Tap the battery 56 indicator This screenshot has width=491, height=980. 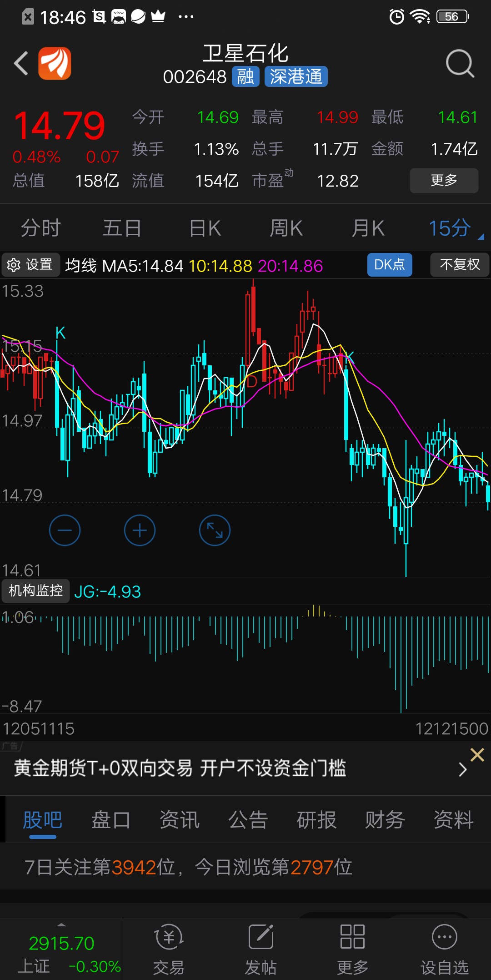[452, 17]
